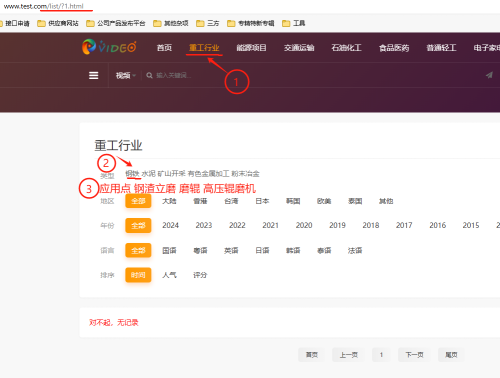Open the 工具 bookmark folder

[x=294, y=23]
